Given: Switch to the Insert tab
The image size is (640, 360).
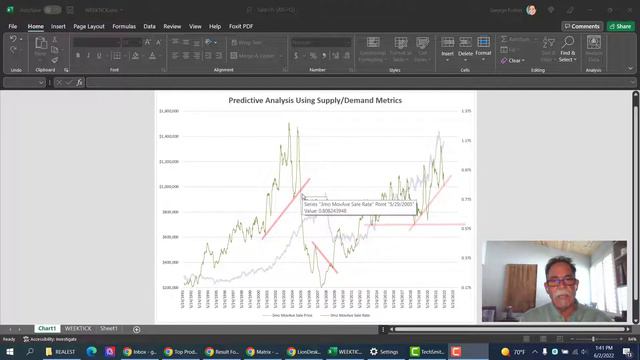Looking at the screenshot, I should click(58, 27).
